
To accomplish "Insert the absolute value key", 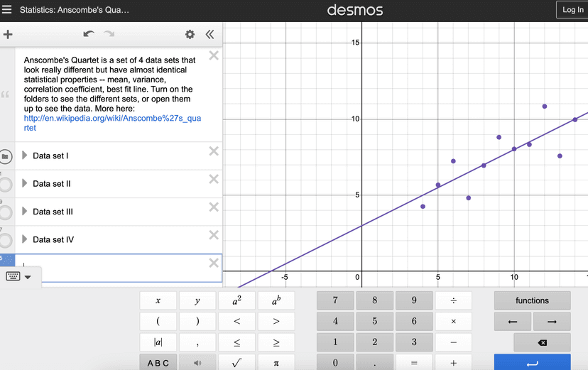I will coord(158,342).
